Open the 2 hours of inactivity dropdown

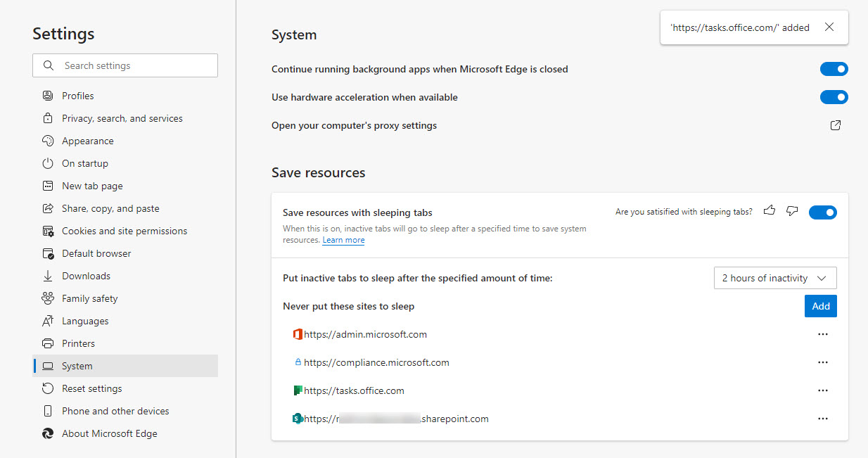[x=775, y=278]
